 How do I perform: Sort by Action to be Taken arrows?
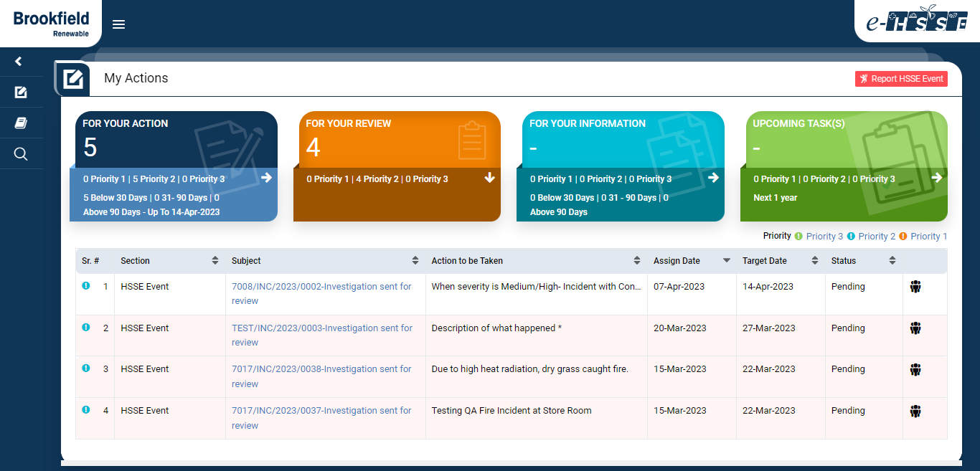pos(637,261)
